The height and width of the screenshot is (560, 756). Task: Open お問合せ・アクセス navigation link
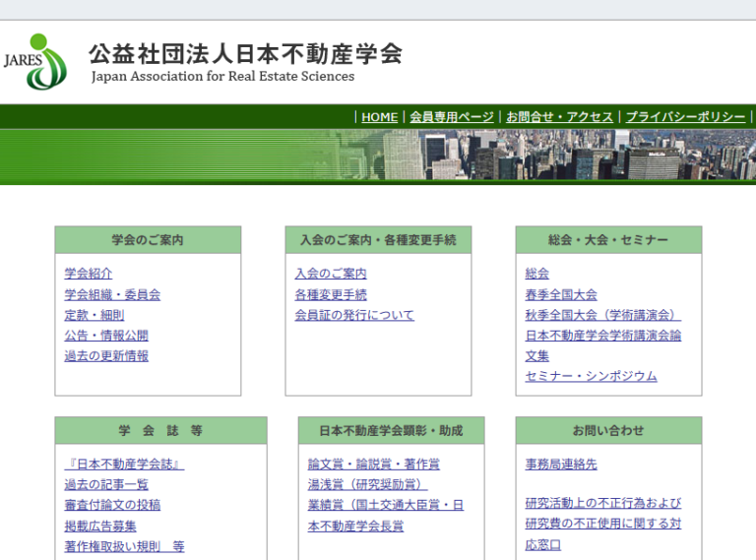[559, 117]
